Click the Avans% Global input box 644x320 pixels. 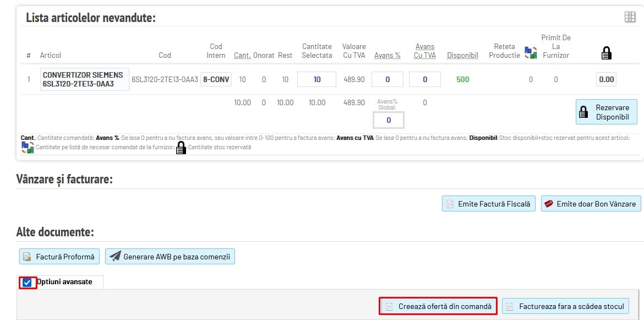pos(388,120)
